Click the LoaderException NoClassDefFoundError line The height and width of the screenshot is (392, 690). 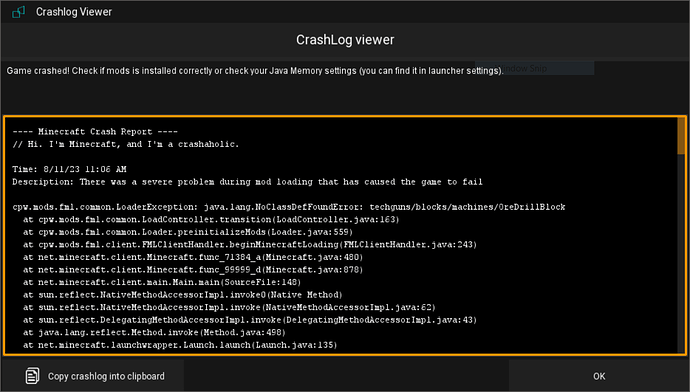pos(289,207)
